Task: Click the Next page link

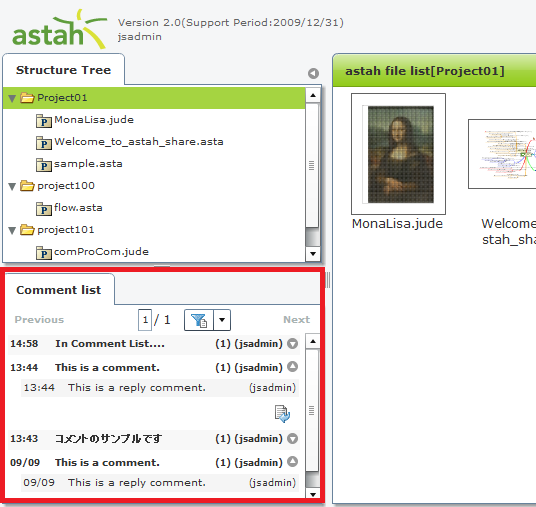Action: coord(296,320)
